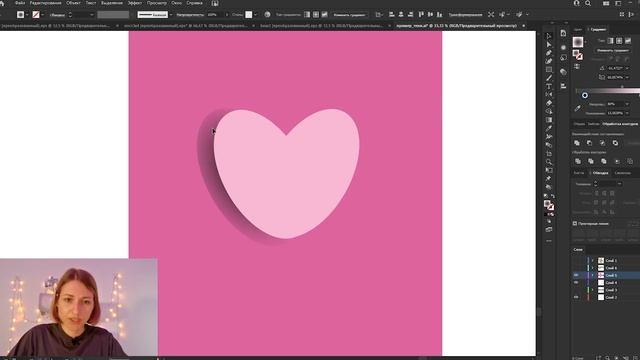Open gradient stop location dropdown

(627, 113)
